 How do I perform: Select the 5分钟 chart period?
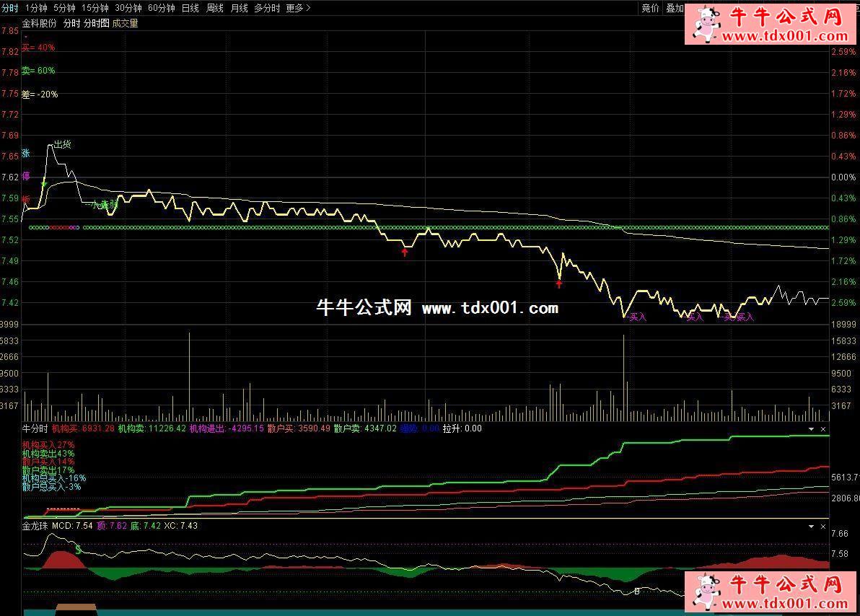tap(64, 8)
